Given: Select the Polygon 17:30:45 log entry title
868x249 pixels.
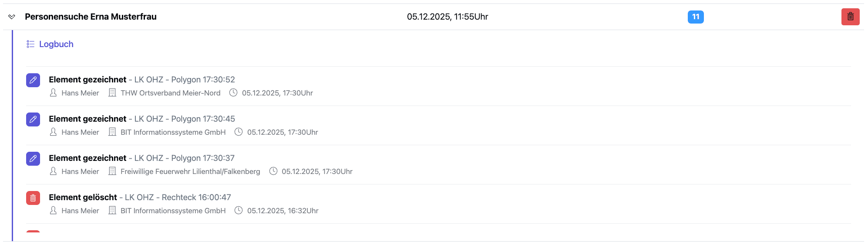Looking at the screenshot, I should click(141, 119).
